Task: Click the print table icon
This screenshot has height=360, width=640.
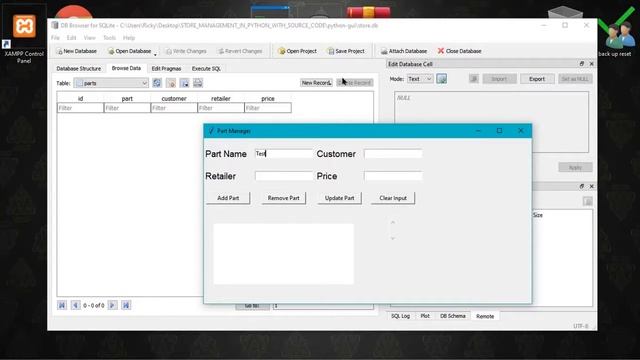Action: (198, 83)
